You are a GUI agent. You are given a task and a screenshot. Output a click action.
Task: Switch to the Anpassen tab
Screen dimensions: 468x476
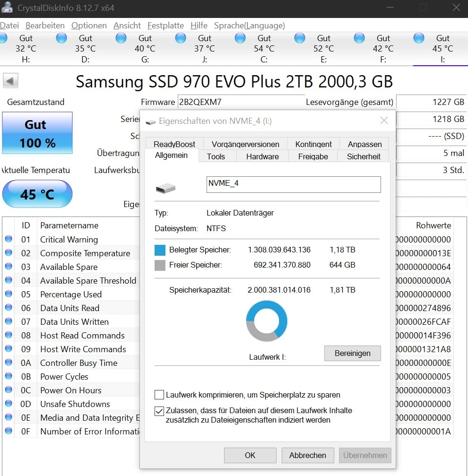364,144
